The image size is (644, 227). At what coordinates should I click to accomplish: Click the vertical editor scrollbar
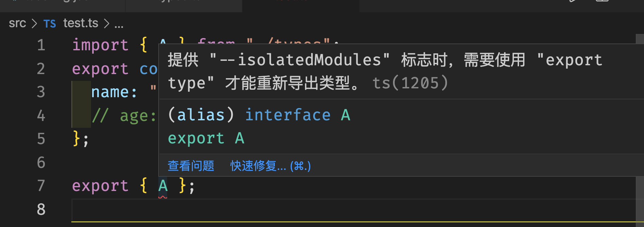640,130
